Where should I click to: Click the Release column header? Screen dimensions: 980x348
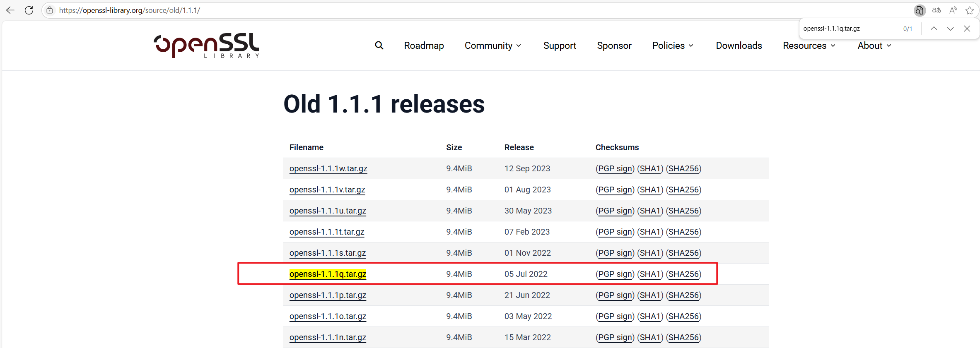[x=519, y=147]
